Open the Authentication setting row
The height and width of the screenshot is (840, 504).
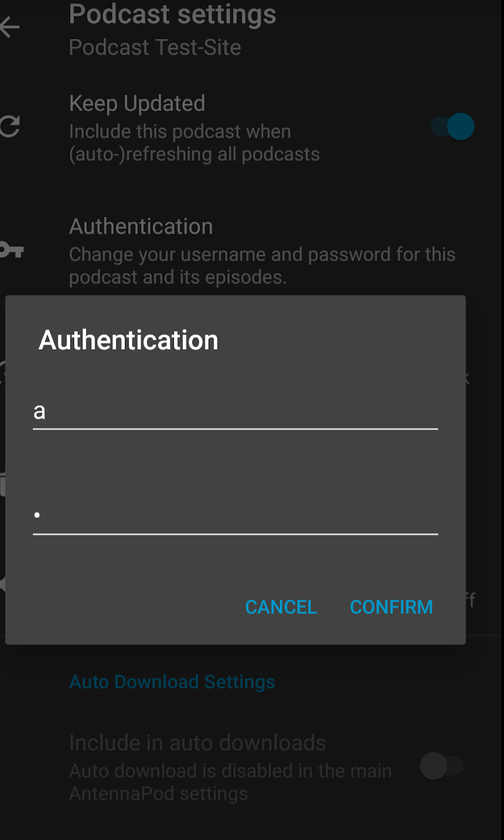coord(252,251)
